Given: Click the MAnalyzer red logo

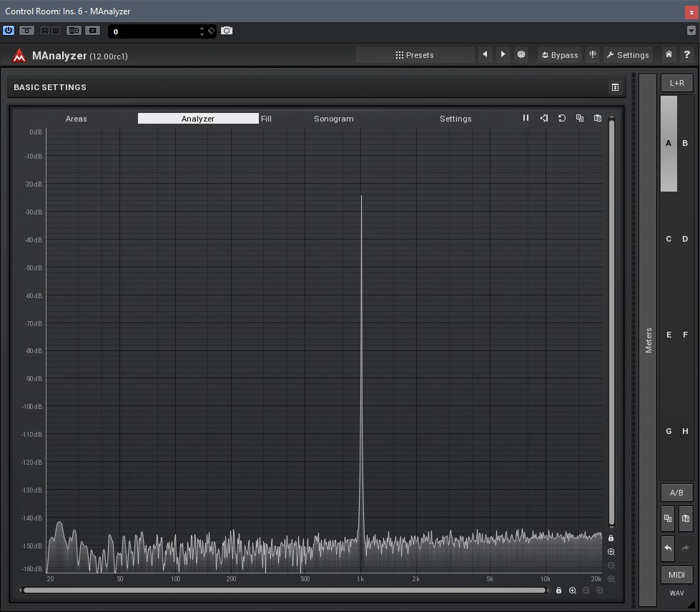Looking at the screenshot, I should (19, 55).
